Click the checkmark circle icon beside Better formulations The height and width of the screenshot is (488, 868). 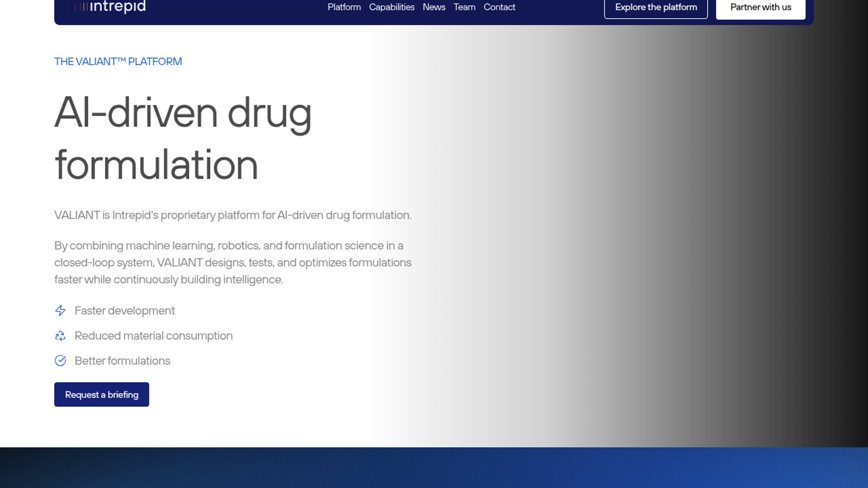pos(60,361)
